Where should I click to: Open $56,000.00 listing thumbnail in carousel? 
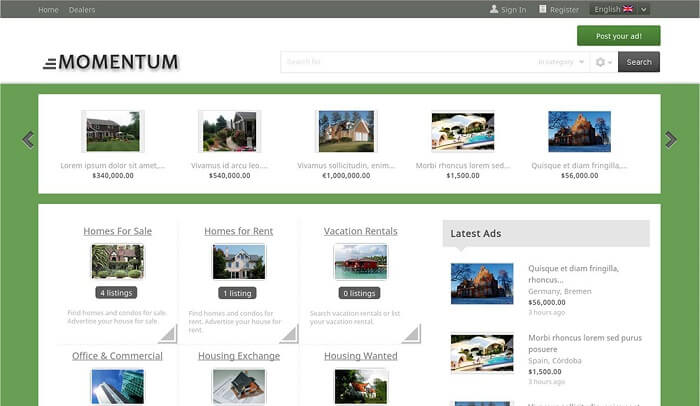[x=579, y=131]
